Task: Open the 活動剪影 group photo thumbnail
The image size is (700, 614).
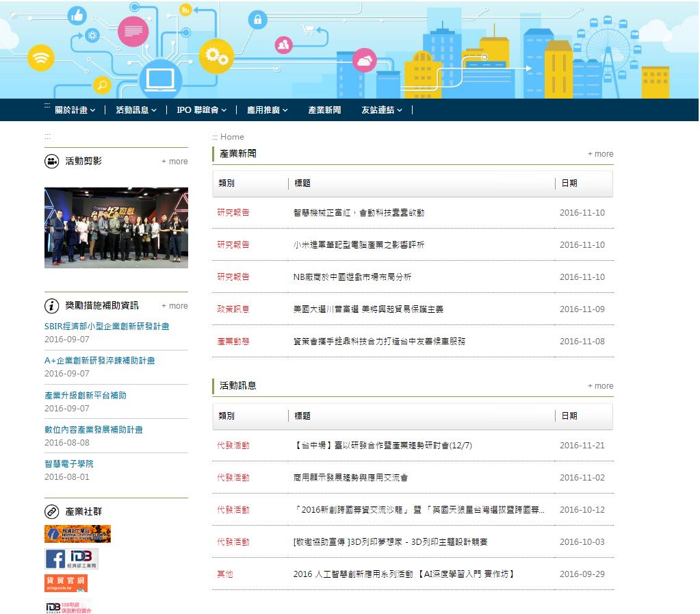Action: click(116, 228)
